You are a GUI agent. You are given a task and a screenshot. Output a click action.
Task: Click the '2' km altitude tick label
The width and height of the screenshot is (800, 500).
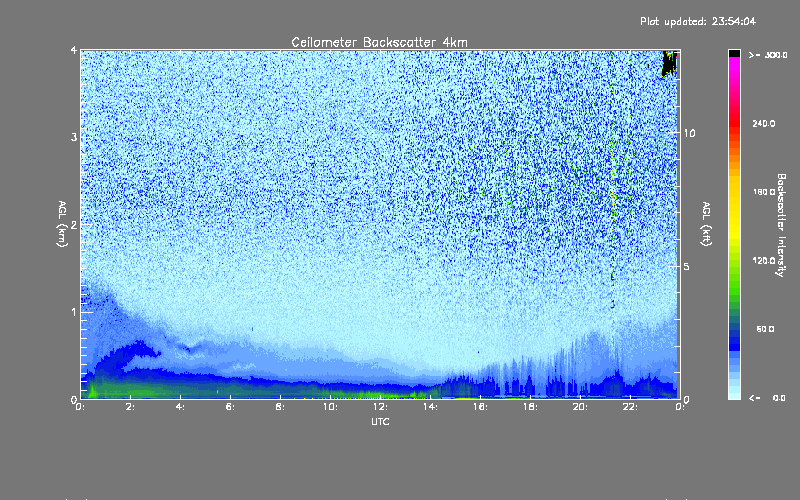(x=74, y=224)
